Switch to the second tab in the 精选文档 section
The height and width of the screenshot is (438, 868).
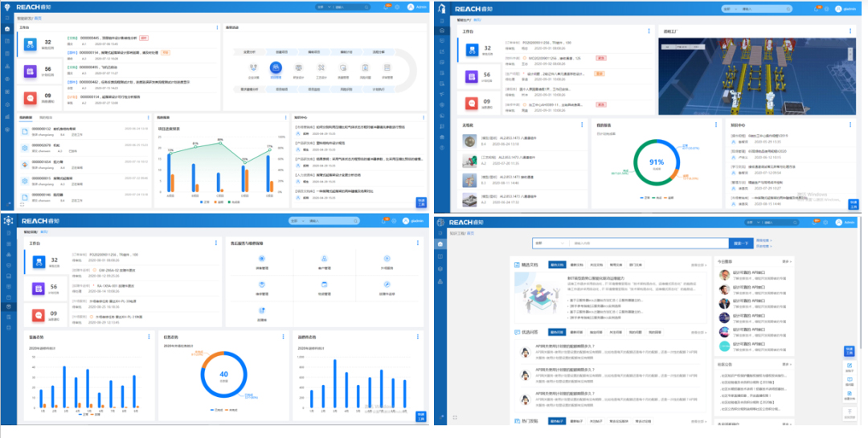[576, 264]
